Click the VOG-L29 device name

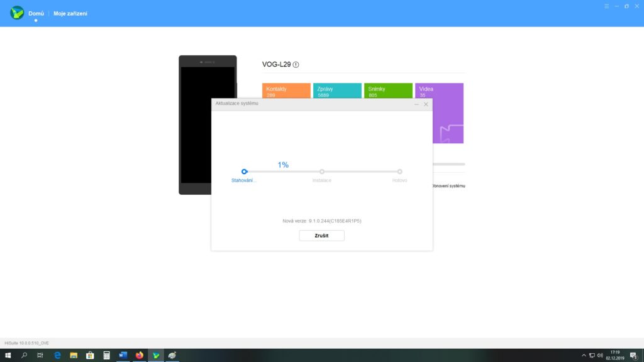coord(277,65)
